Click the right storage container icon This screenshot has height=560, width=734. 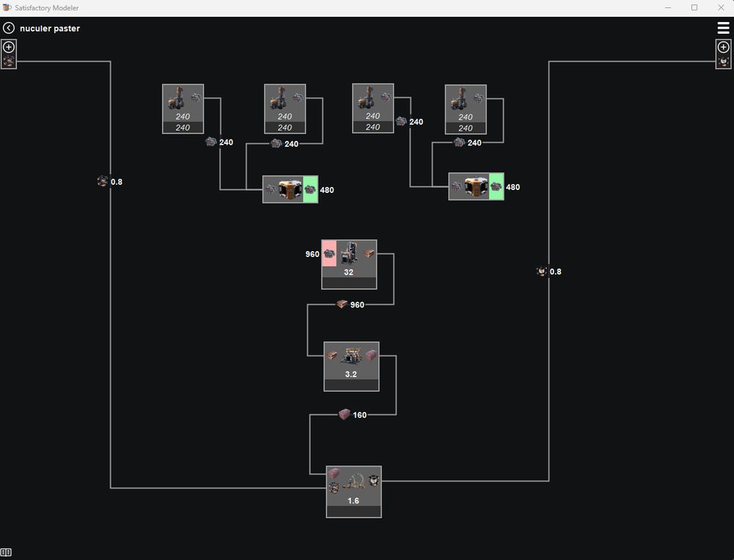(x=476, y=186)
